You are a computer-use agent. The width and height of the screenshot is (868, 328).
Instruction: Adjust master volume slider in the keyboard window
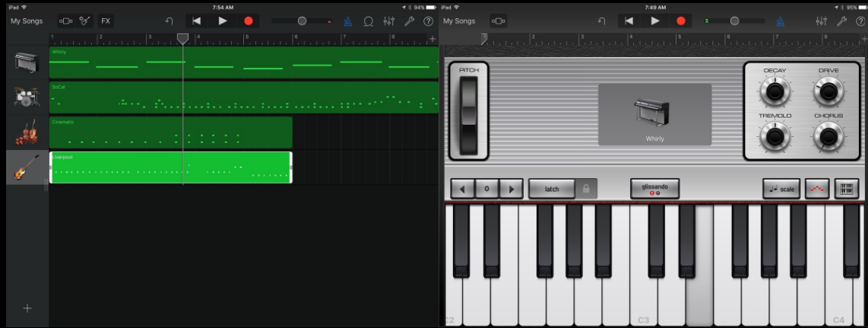click(x=734, y=21)
